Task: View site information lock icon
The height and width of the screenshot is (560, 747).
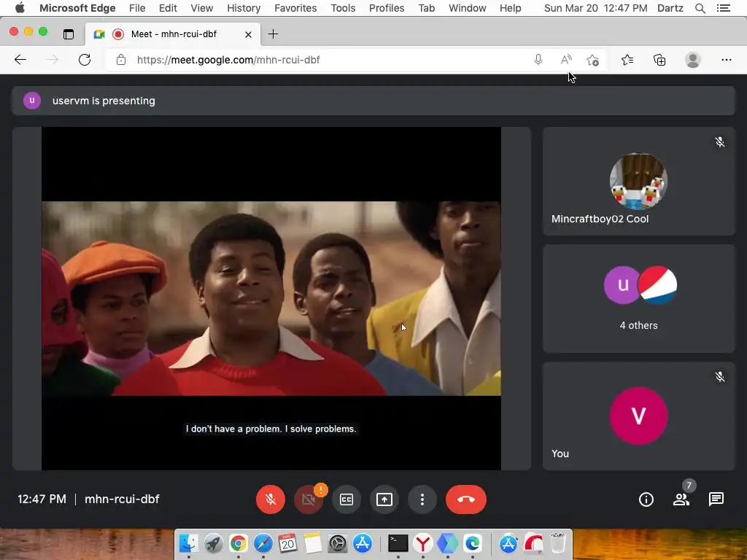Action: point(121,60)
